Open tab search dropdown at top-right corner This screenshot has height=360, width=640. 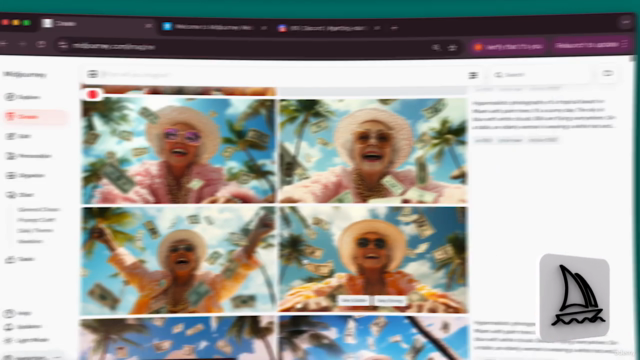(x=626, y=22)
